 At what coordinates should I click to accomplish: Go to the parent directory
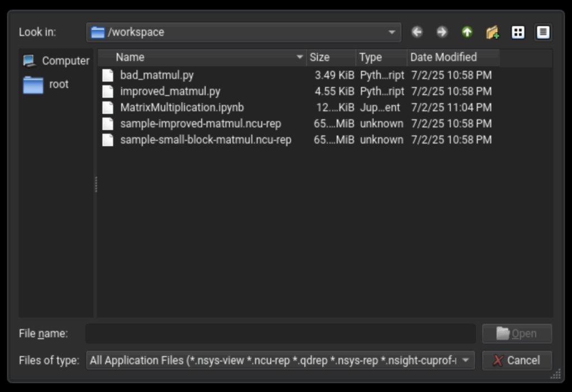(467, 32)
